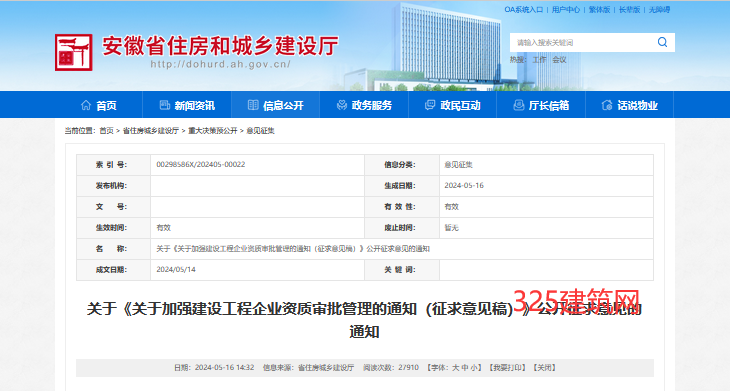The image size is (730, 391).
Task: Click breadcrumb 意见征集 link
Action: click(260, 131)
